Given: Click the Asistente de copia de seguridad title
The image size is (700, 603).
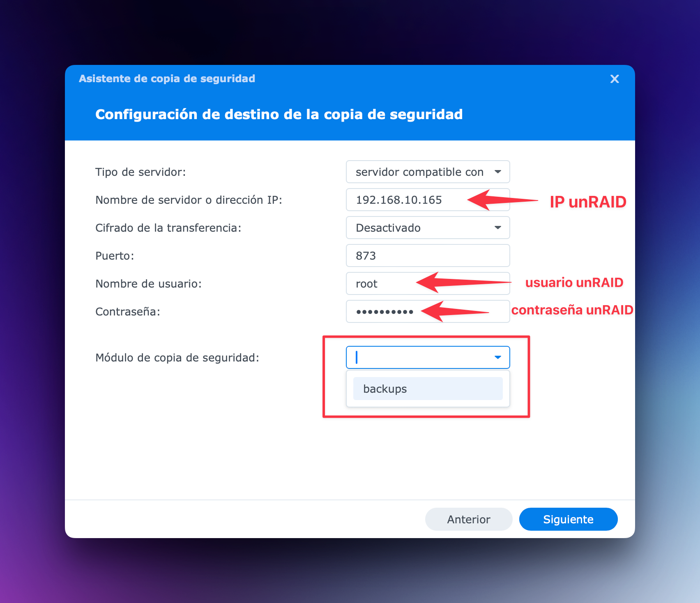Looking at the screenshot, I should 167,78.
